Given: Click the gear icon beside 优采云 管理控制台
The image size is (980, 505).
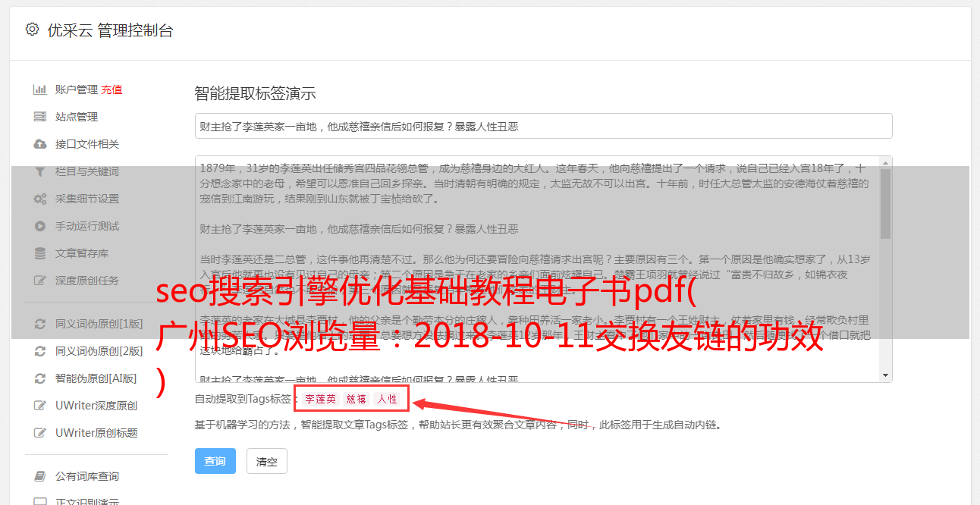Looking at the screenshot, I should [32, 30].
